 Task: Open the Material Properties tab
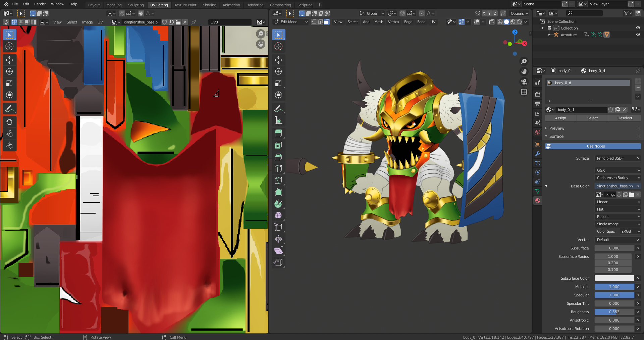538,201
